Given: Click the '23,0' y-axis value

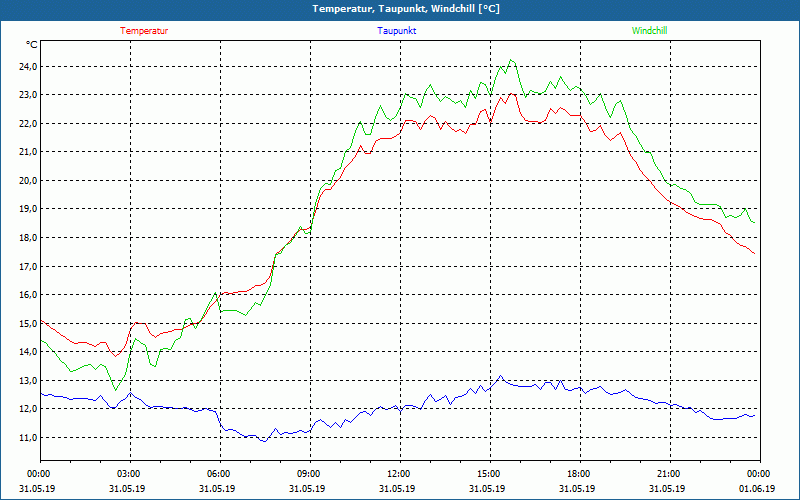Looking at the screenshot, I should click(x=28, y=95).
